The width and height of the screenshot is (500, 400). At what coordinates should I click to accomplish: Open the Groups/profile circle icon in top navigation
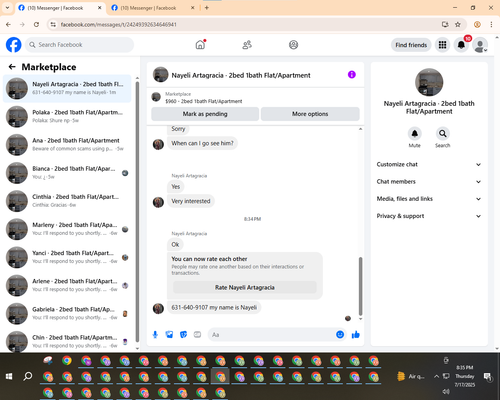point(293,45)
